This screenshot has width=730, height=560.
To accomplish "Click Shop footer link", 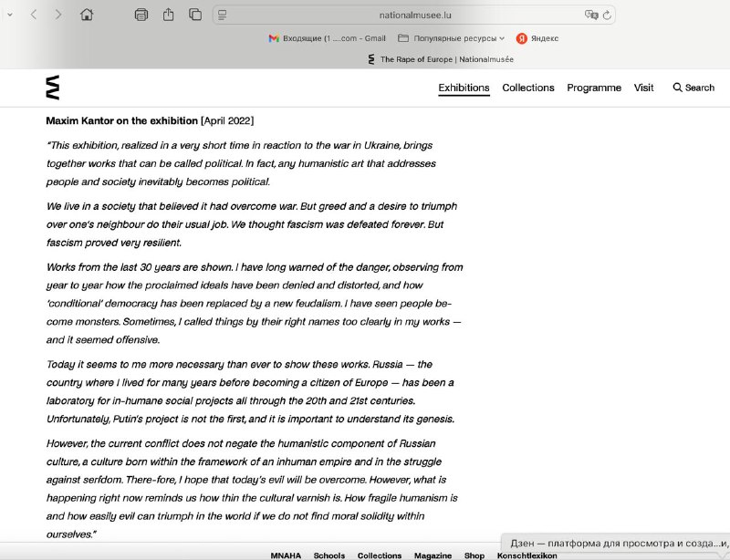I will 474,555.
